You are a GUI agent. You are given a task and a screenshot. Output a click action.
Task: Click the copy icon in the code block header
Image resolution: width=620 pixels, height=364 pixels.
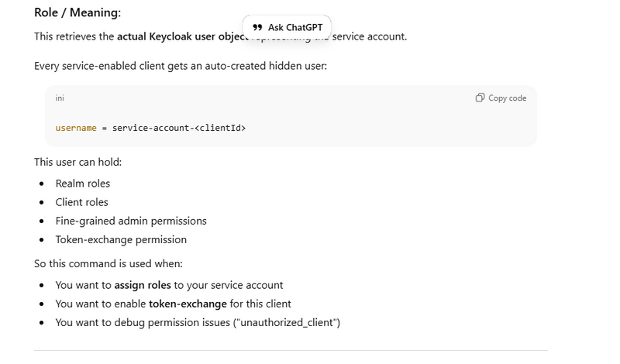coord(480,98)
